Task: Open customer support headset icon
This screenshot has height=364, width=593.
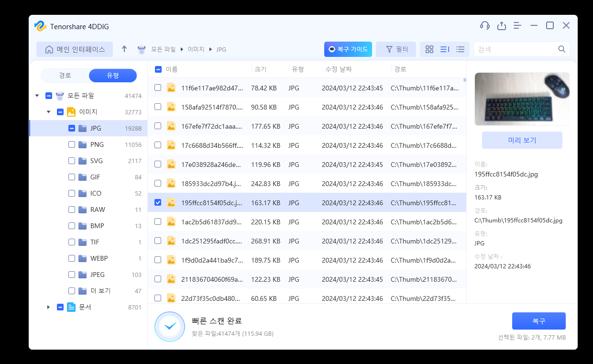Action: 484,26
